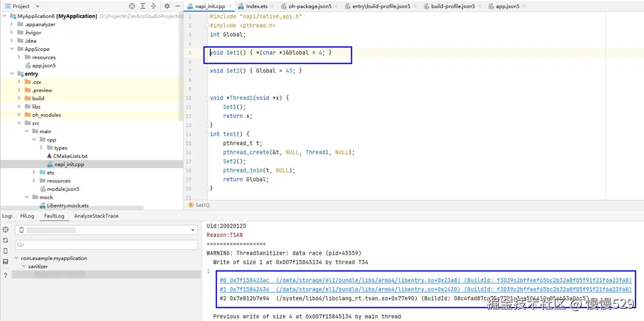The height and width of the screenshot is (321, 644).
Task: Open the Project panel gear settings
Action: [167, 6]
